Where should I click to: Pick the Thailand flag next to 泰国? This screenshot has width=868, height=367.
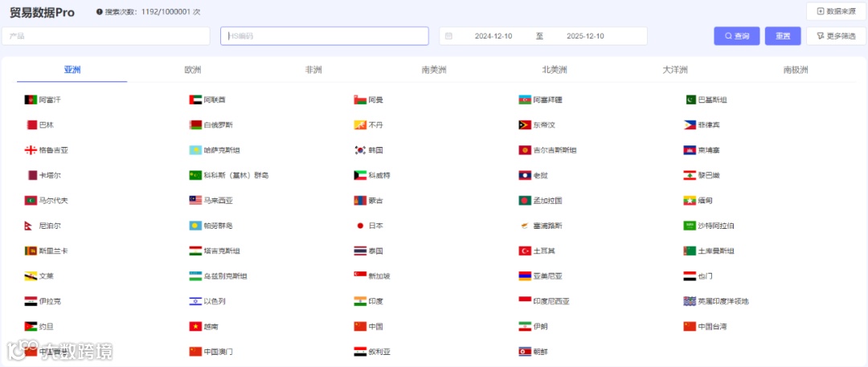tap(360, 251)
